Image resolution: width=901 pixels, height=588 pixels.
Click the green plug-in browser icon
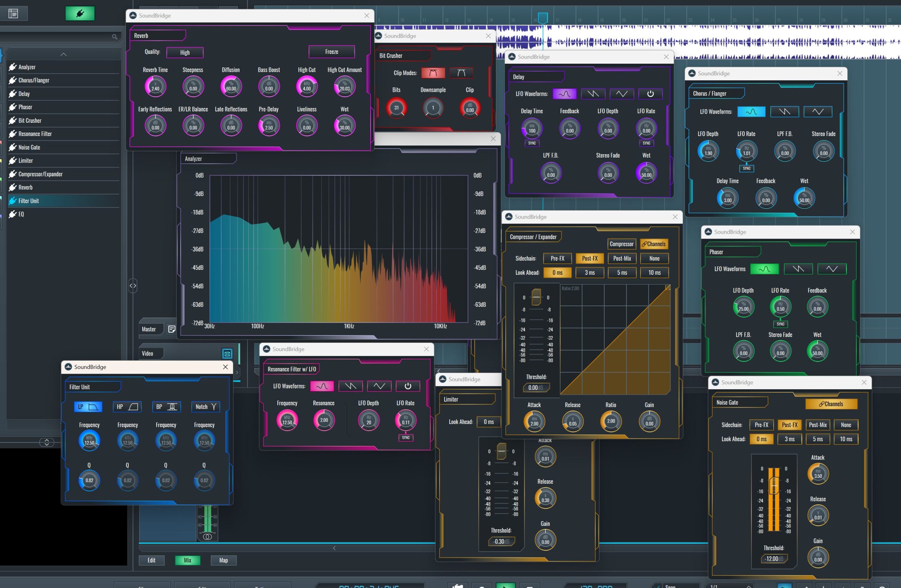(80, 14)
